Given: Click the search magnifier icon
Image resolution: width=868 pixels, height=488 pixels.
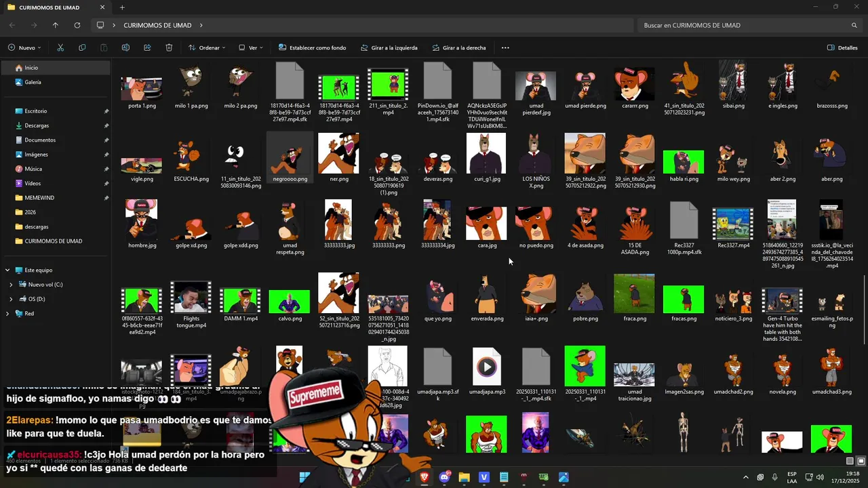Looking at the screenshot, I should coord(854,25).
